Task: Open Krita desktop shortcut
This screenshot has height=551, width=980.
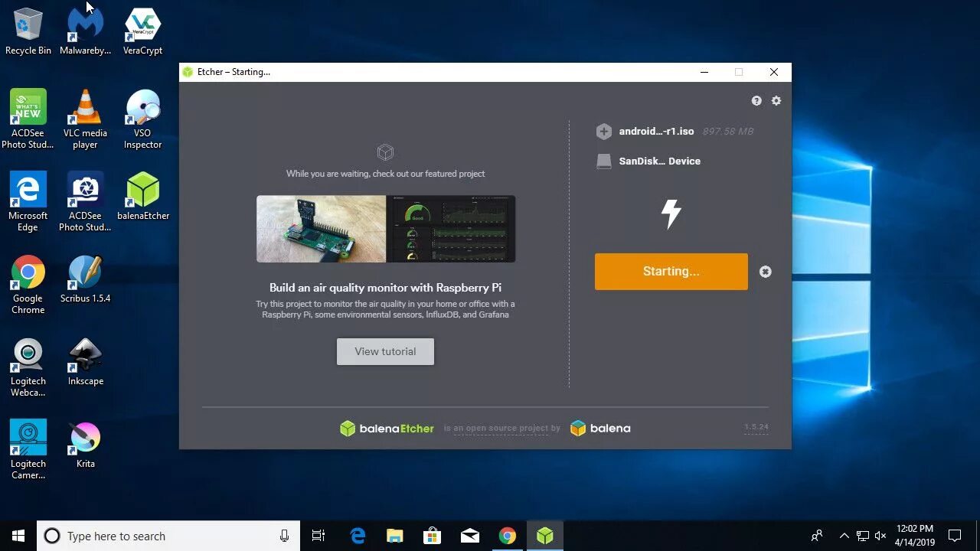Action: click(86, 445)
